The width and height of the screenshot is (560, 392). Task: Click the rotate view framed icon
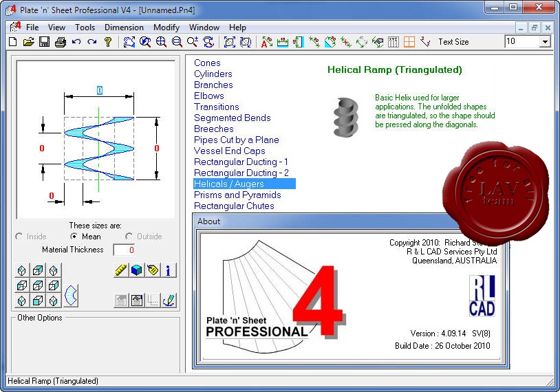tap(246, 42)
